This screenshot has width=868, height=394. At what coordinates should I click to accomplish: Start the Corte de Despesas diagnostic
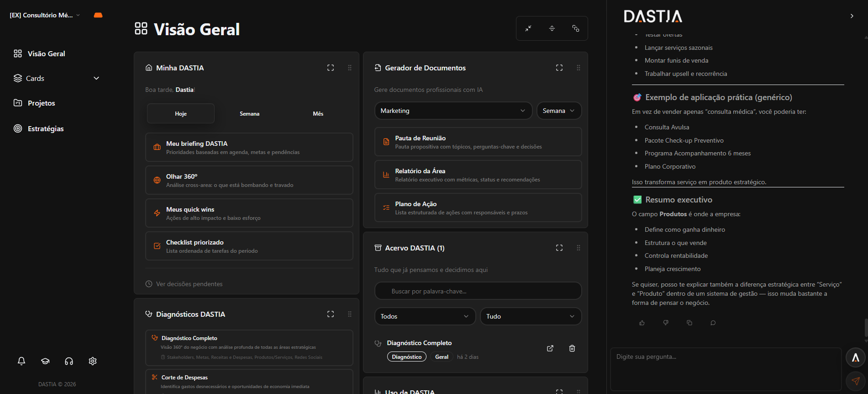click(x=249, y=382)
